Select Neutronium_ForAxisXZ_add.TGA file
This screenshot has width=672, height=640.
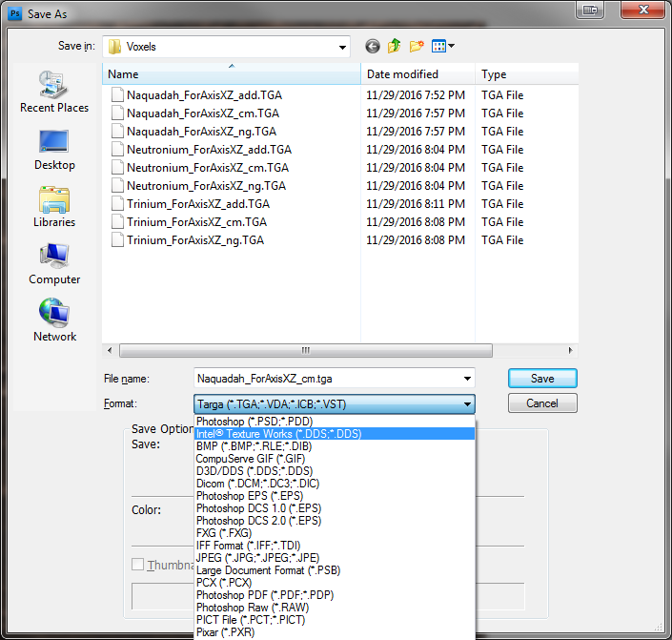[x=209, y=150]
